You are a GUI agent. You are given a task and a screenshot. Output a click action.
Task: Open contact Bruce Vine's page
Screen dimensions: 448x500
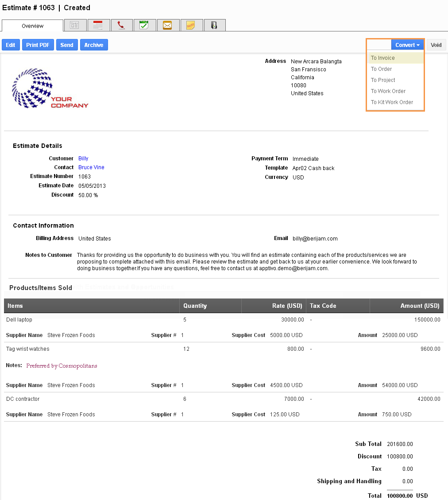pyautogui.click(x=91, y=167)
